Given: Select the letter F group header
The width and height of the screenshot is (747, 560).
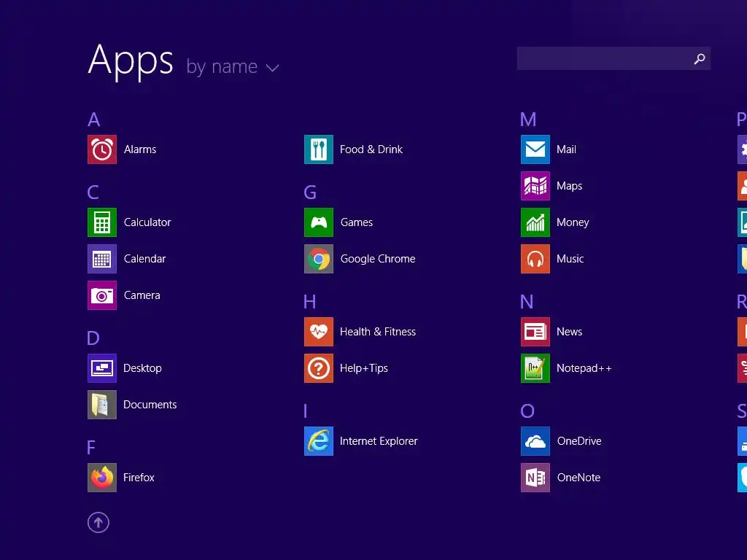Looking at the screenshot, I should point(91,448).
